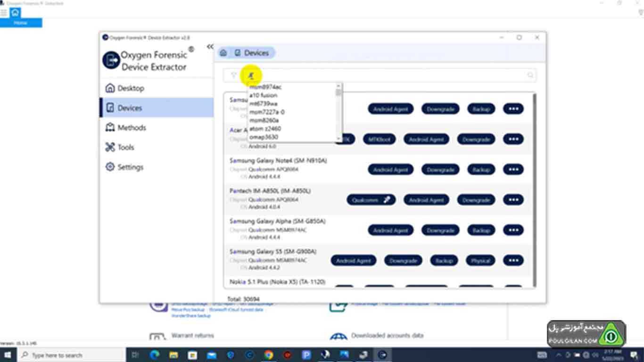Click Warrant returns in Detective window

pyautogui.click(x=192, y=336)
